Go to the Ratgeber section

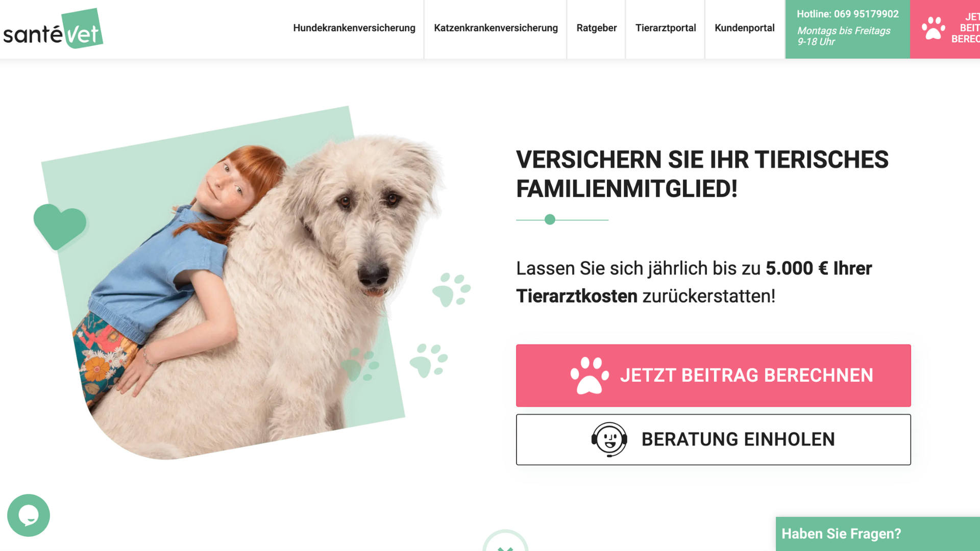(x=596, y=28)
